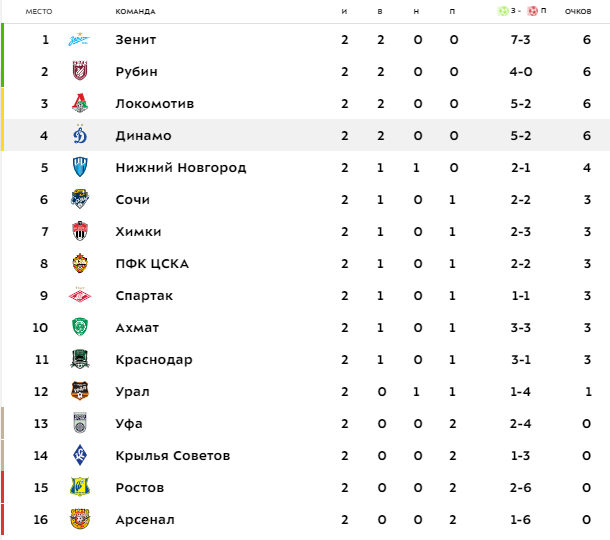Click the Lokomotiv club logo
The image size is (610, 540).
click(80, 104)
